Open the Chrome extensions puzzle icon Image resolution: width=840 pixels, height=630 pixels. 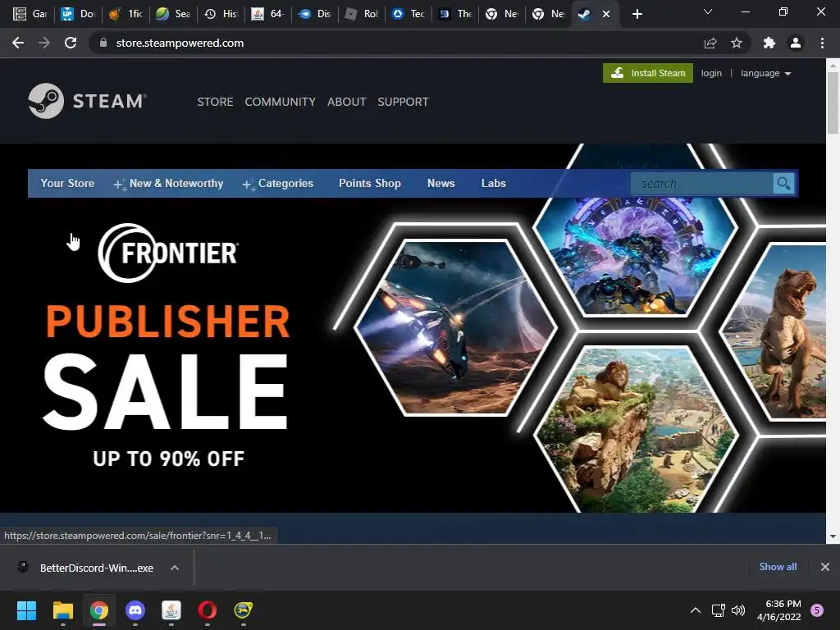[769, 43]
